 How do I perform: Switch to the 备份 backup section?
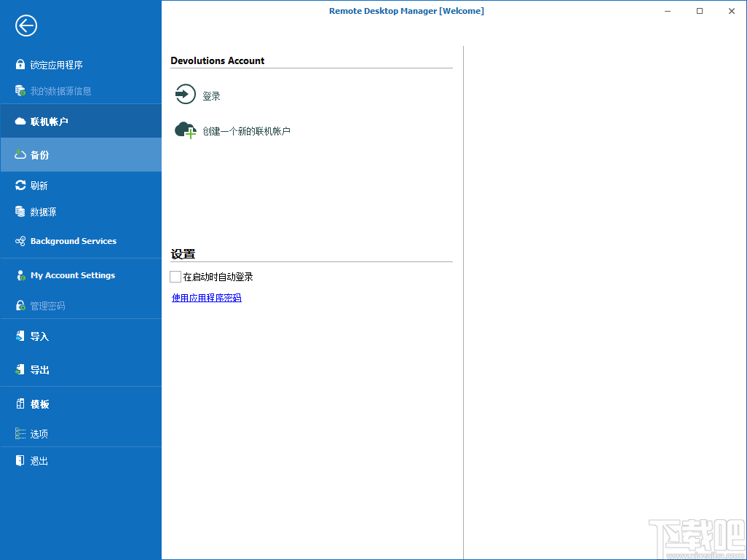coord(44,154)
